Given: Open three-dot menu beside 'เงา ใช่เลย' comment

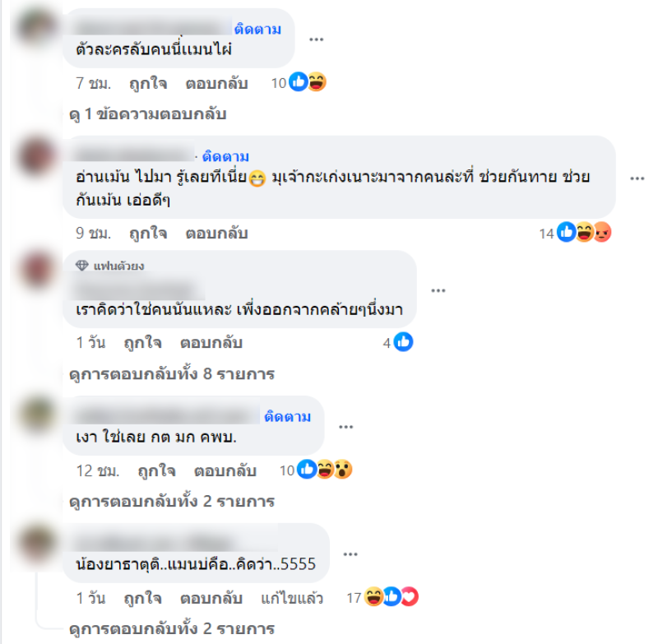Looking at the screenshot, I should pos(345,427).
